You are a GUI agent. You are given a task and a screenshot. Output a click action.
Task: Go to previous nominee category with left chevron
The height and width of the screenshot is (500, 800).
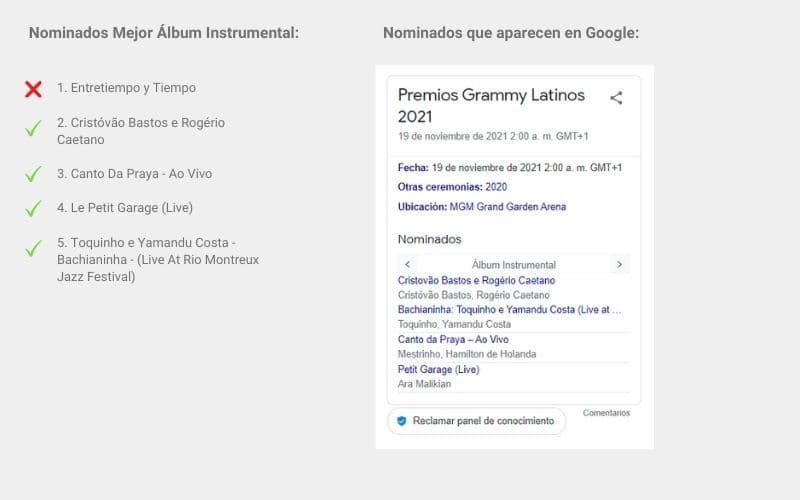click(x=407, y=265)
